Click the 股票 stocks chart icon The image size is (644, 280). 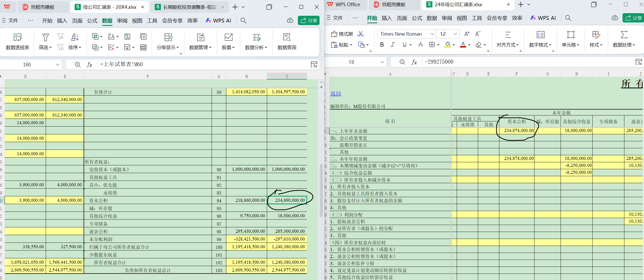(228, 38)
